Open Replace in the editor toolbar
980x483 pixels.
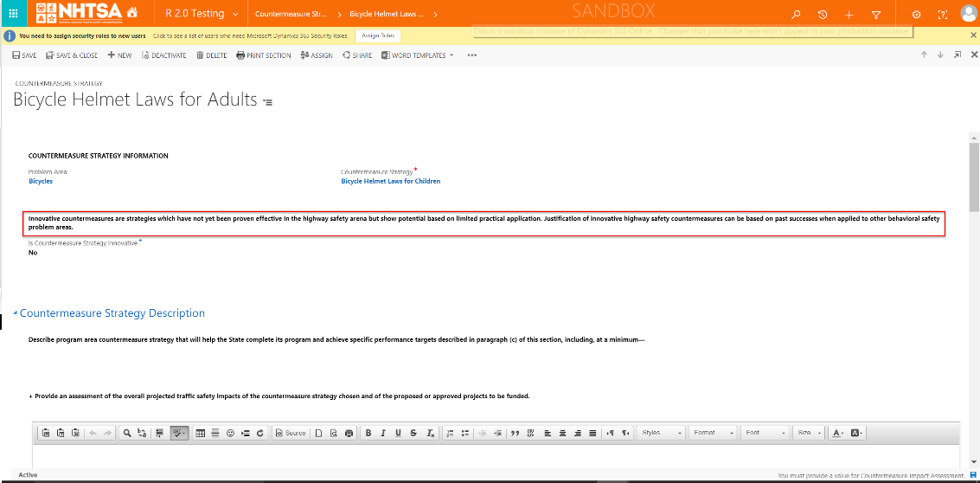click(x=142, y=433)
